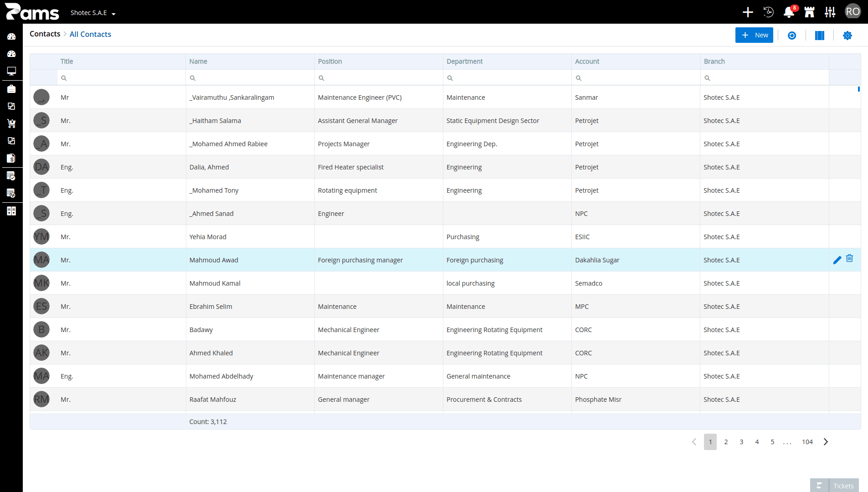Click the YM avatar of Yehia Morad

[x=41, y=236]
